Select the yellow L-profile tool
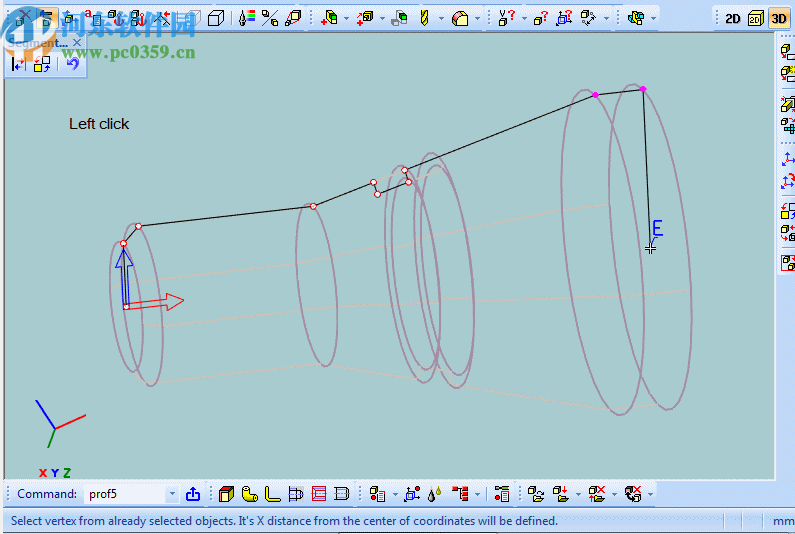795x534 pixels. point(272,494)
